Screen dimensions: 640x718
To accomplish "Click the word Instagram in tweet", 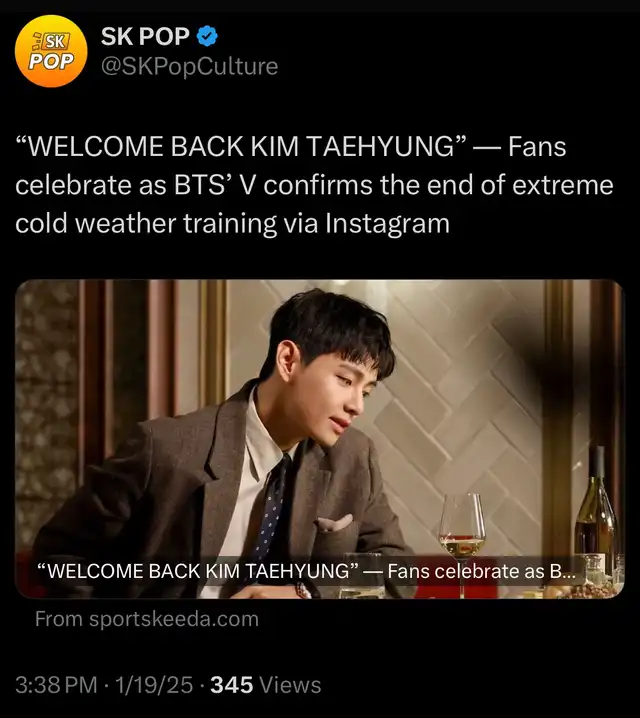I will [387, 224].
